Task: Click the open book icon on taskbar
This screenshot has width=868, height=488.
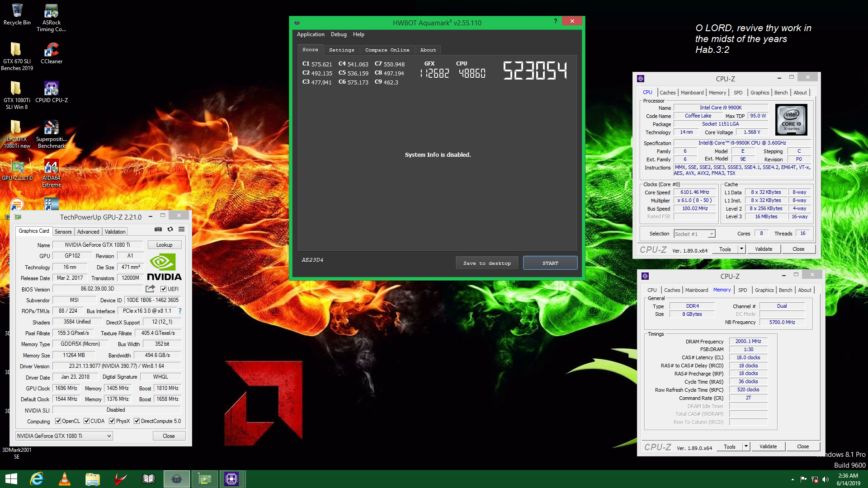Action: tap(148, 479)
